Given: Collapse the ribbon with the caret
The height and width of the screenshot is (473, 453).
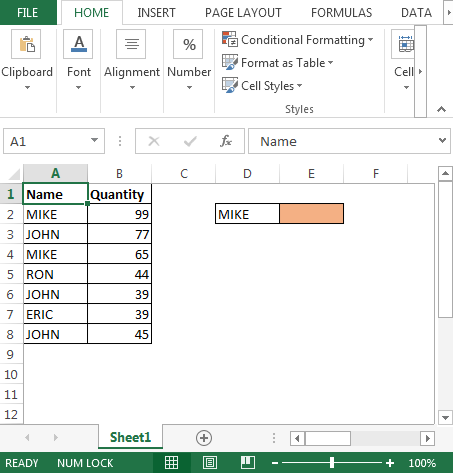Looking at the screenshot, I should (441, 109).
